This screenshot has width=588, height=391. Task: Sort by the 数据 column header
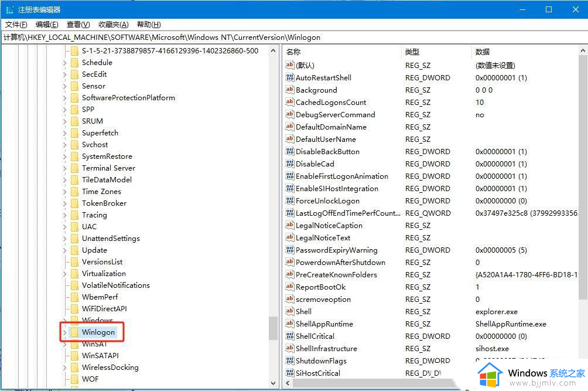point(525,52)
